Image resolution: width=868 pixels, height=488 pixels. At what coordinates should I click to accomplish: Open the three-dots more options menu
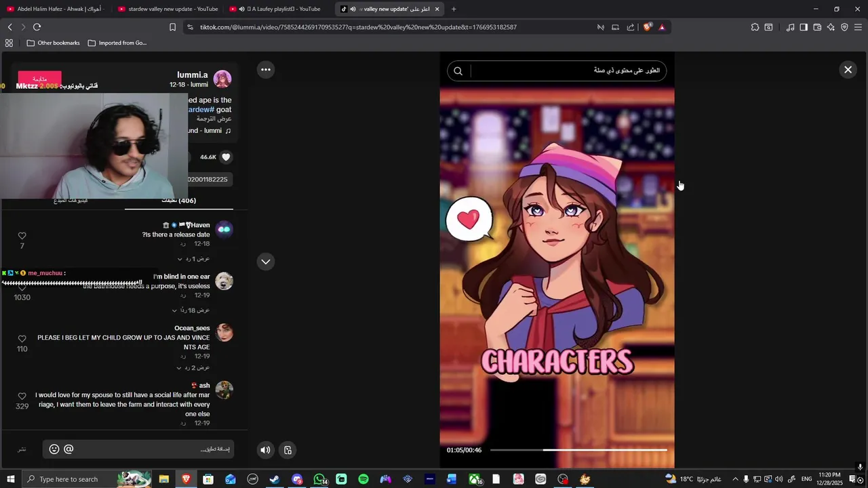pos(266,69)
